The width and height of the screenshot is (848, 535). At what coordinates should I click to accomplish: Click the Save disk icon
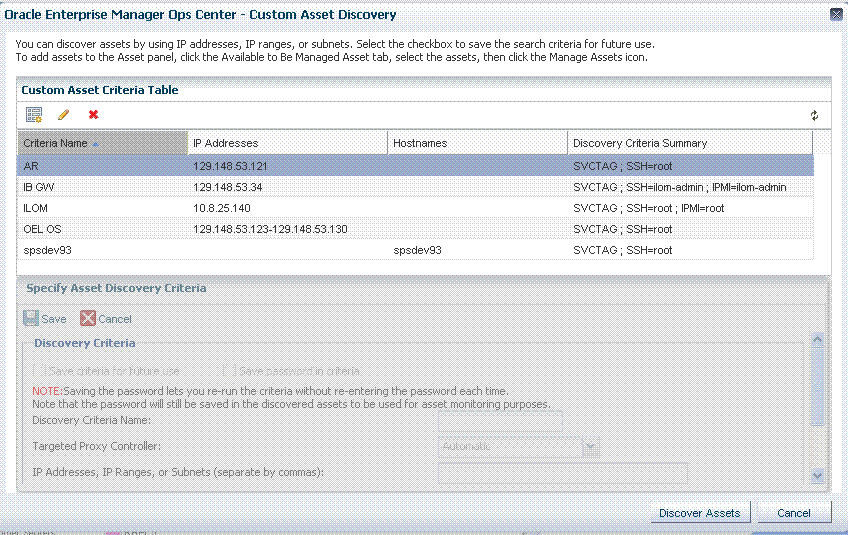point(31,319)
